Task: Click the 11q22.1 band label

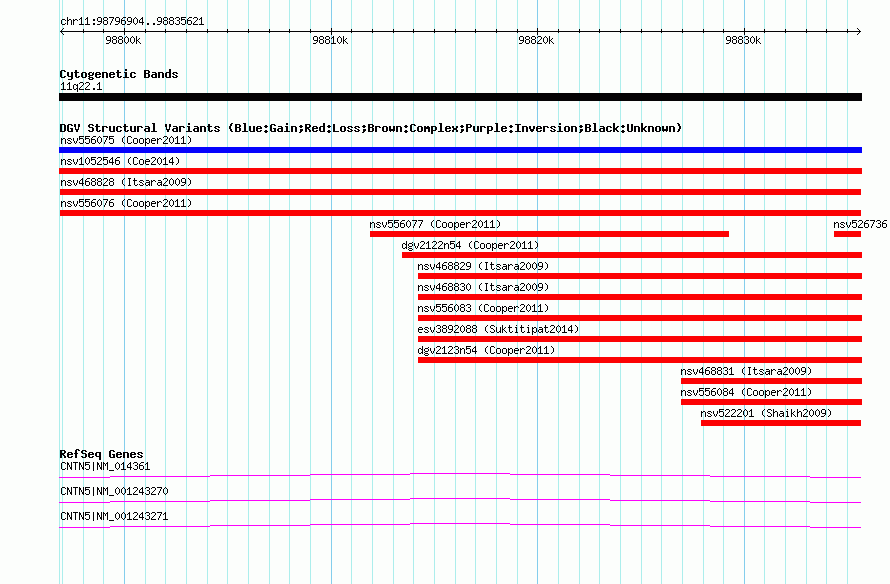Action: pyautogui.click(x=81, y=86)
